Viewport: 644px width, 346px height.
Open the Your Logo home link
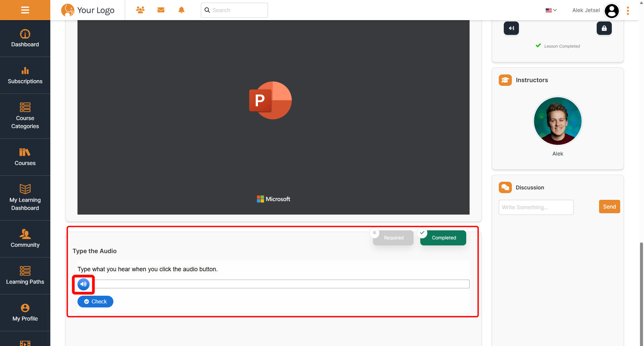[x=88, y=10]
